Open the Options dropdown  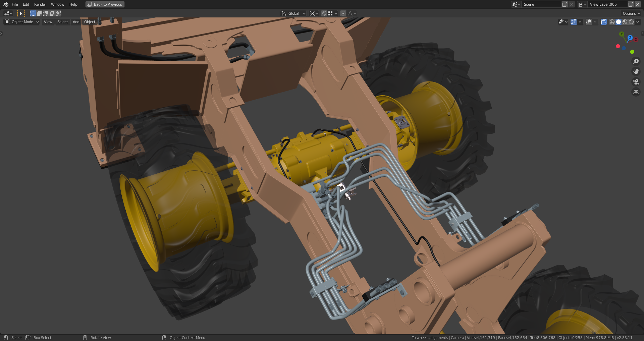coord(631,13)
